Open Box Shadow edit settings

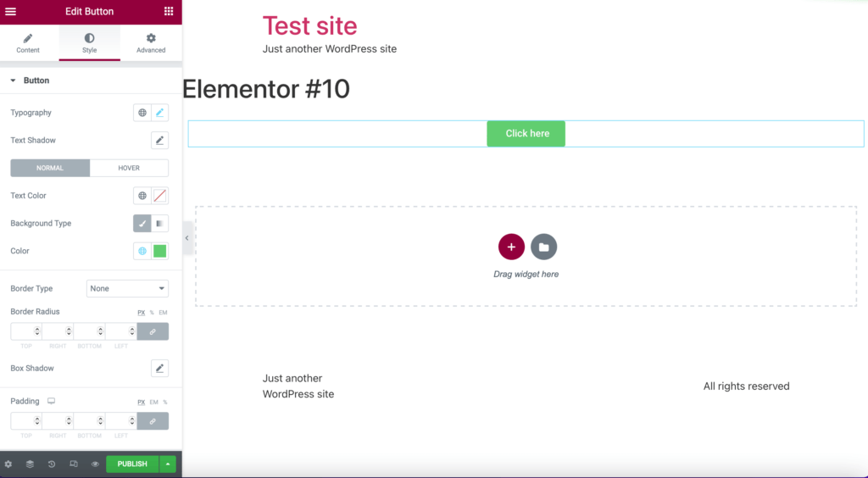coord(159,368)
